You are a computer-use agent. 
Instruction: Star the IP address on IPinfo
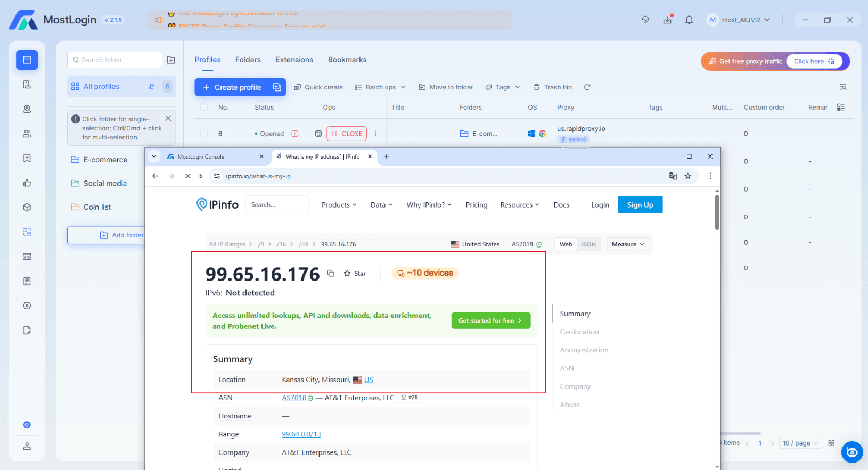pos(355,274)
